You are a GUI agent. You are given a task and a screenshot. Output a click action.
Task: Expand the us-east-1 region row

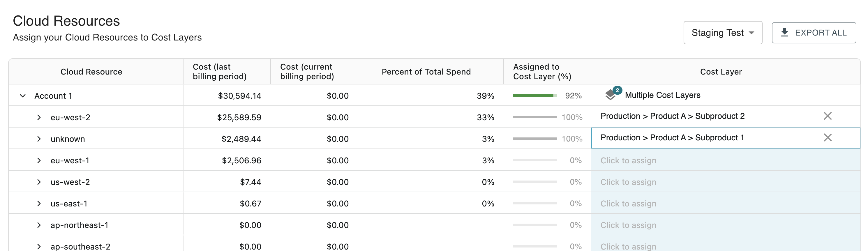pyautogui.click(x=39, y=204)
